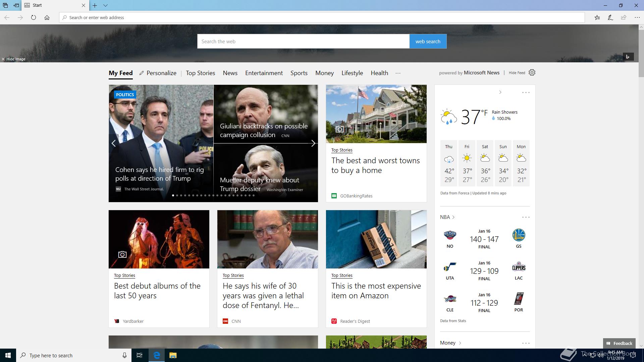The height and width of the screenshot is (362, 644).
Task: Click the browser Forward arrow
Action: tap(20, 17)
